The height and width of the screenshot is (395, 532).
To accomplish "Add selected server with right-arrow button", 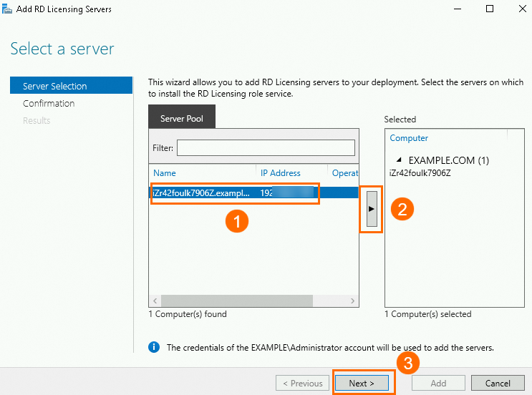I will point(372,209).
